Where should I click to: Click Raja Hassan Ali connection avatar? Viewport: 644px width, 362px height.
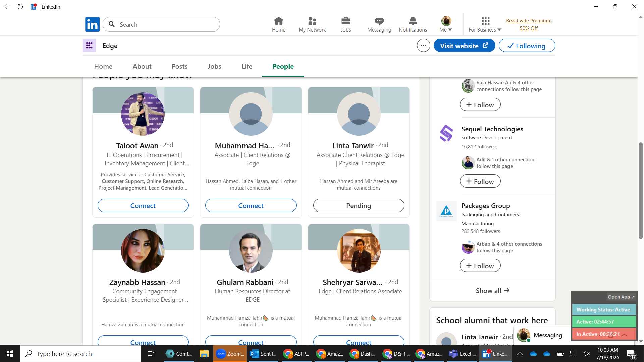(468, 86)
